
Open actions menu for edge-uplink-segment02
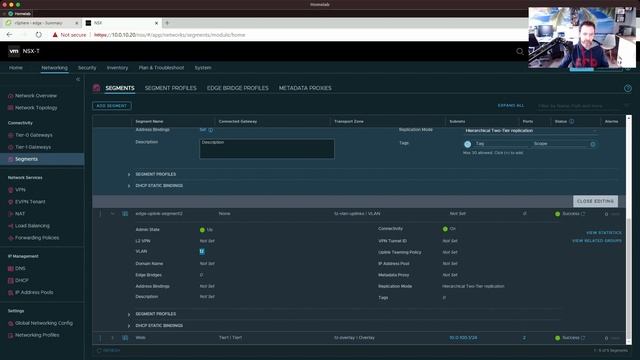click(x=100, y=214)
